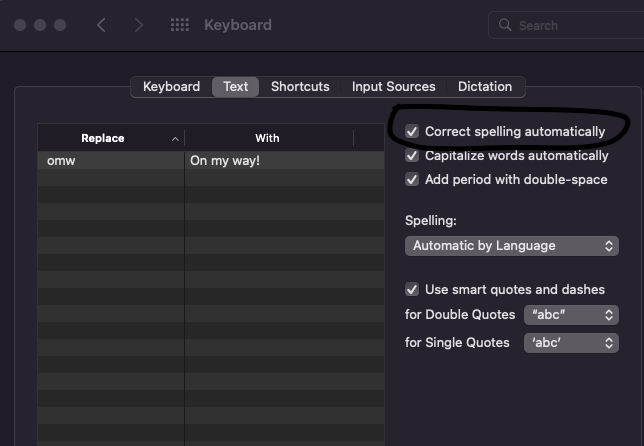Expand the Double Quotes style dropdown

point(571,315)
